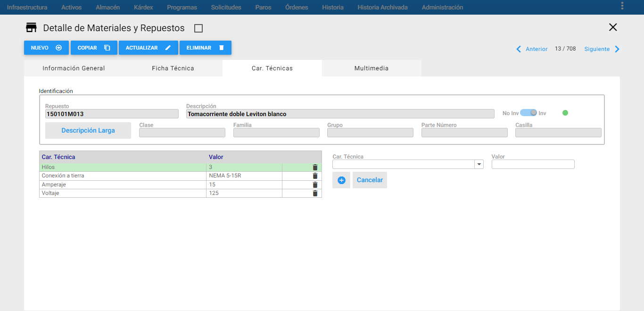Click the value 125 for Voltaje
The height and width of the screenshot is (311, 644).
pyautogui.click(x=214, y=193)
